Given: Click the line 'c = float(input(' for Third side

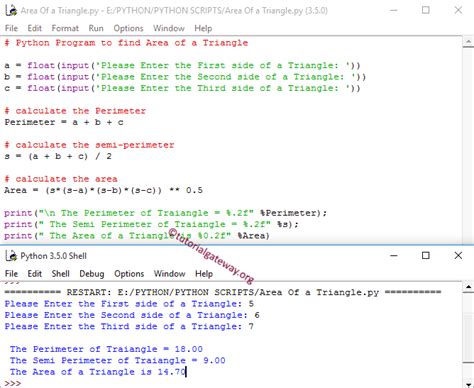Looking at the screenshot, I should click(182, 88).
